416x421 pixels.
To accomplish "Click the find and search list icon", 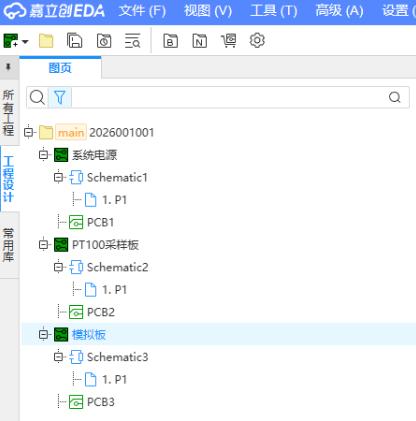I will point(133,41).
